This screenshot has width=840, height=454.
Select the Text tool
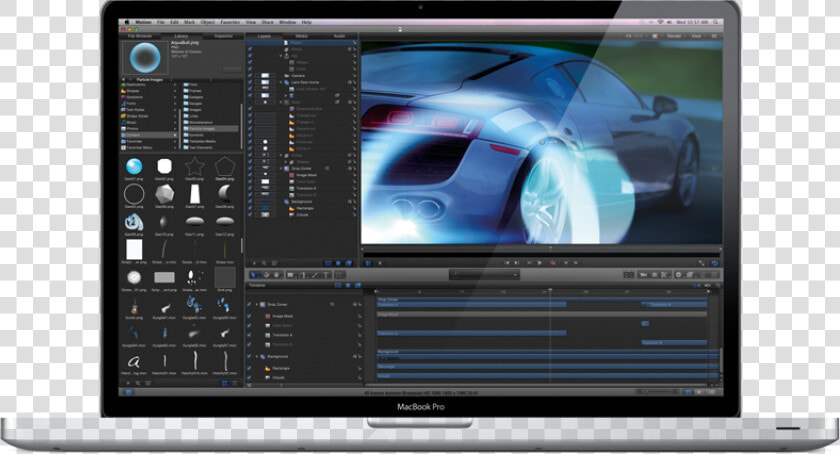click(x=326, y=275)
